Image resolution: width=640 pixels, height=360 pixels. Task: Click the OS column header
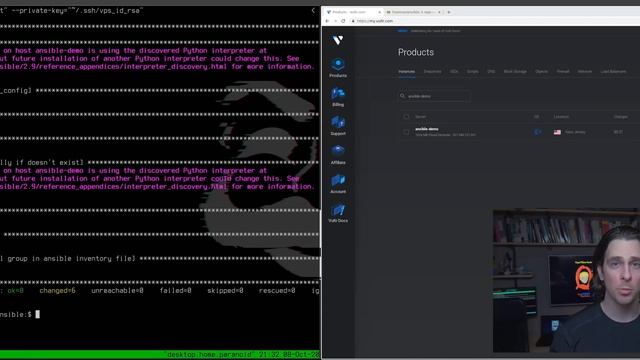pyautogui.click(x=536, y=117)
